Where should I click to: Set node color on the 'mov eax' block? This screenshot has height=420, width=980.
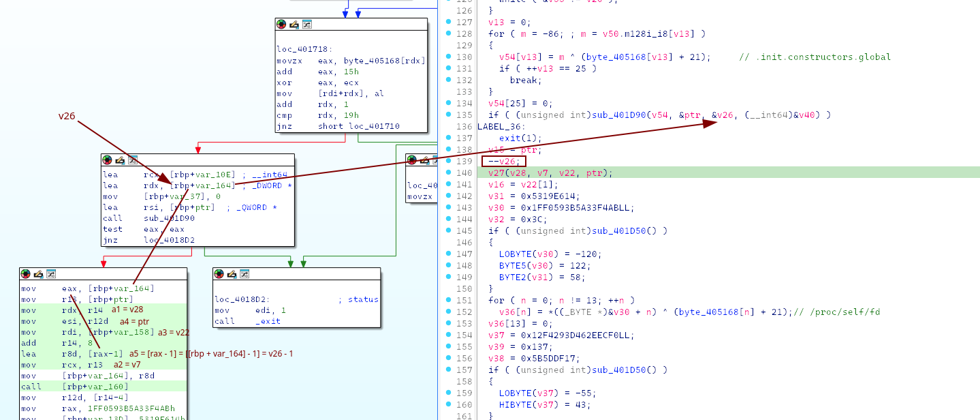[x=25, y=273]
